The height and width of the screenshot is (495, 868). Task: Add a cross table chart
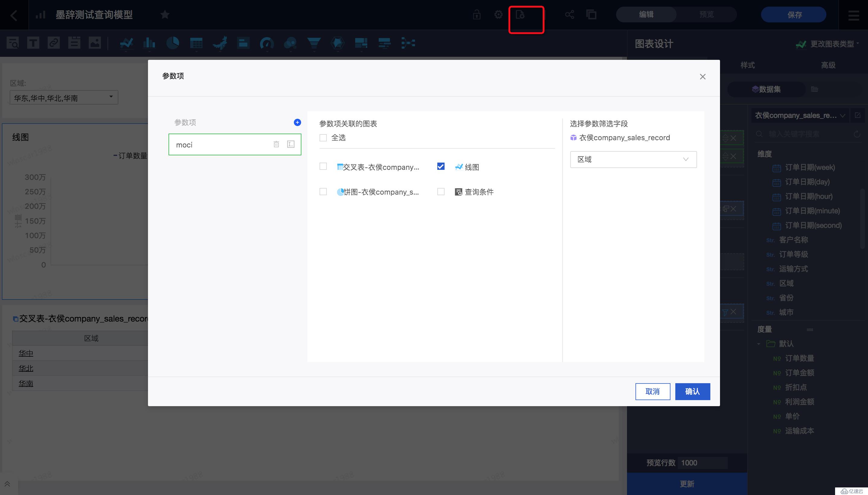(196, 44)
